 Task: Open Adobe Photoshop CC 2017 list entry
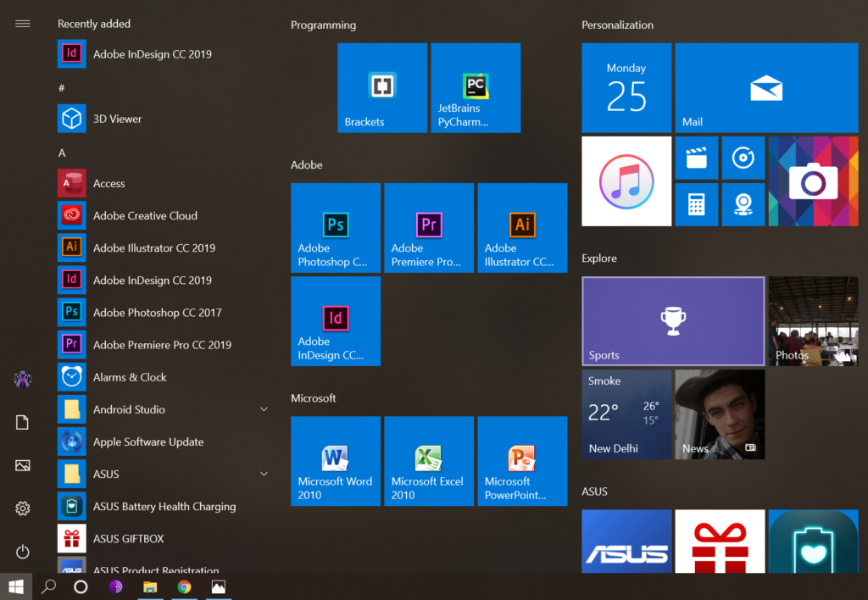tap(164, 313)
